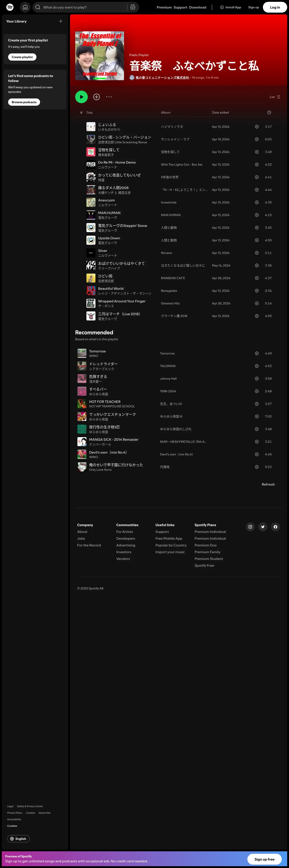Sort by Title column header
Viewport: 289px width, 868px height.
click(x=89, y=112)
